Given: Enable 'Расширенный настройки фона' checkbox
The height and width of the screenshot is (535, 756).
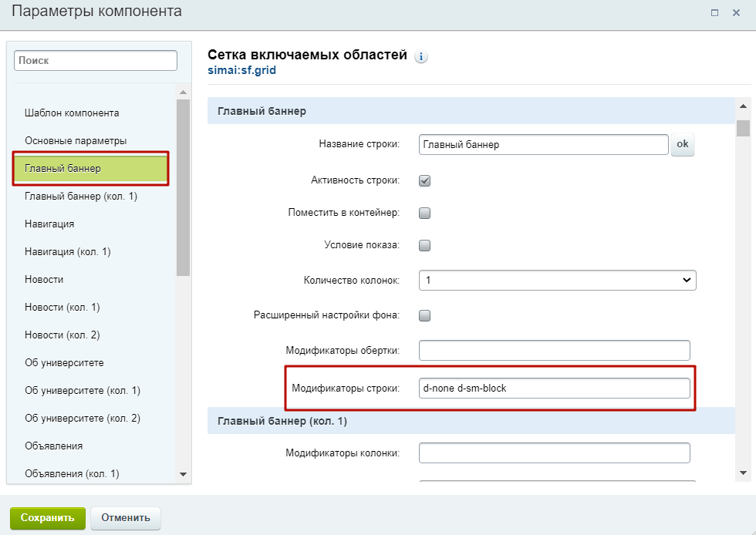Looking at the screenshot, I should (424, 315).
